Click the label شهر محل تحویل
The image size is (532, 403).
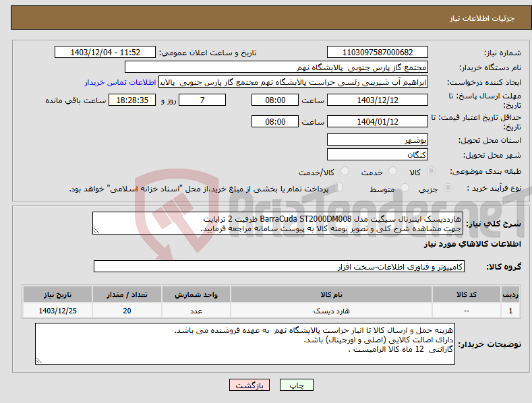coord(492,155)
